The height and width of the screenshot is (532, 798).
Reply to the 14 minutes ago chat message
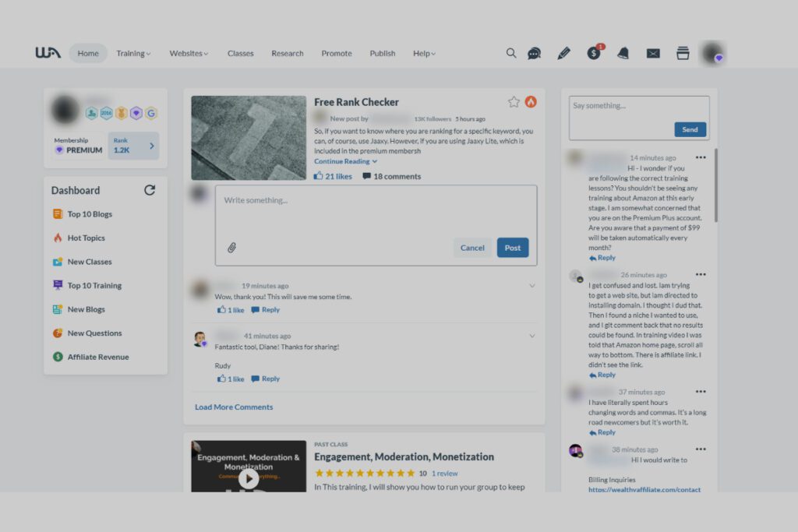coord(602,258)
